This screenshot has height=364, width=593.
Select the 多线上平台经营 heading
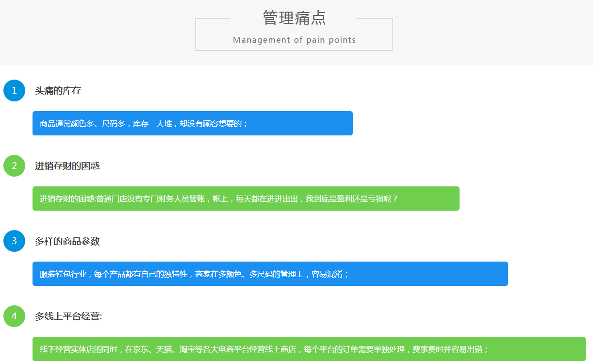tap(68, 316)
